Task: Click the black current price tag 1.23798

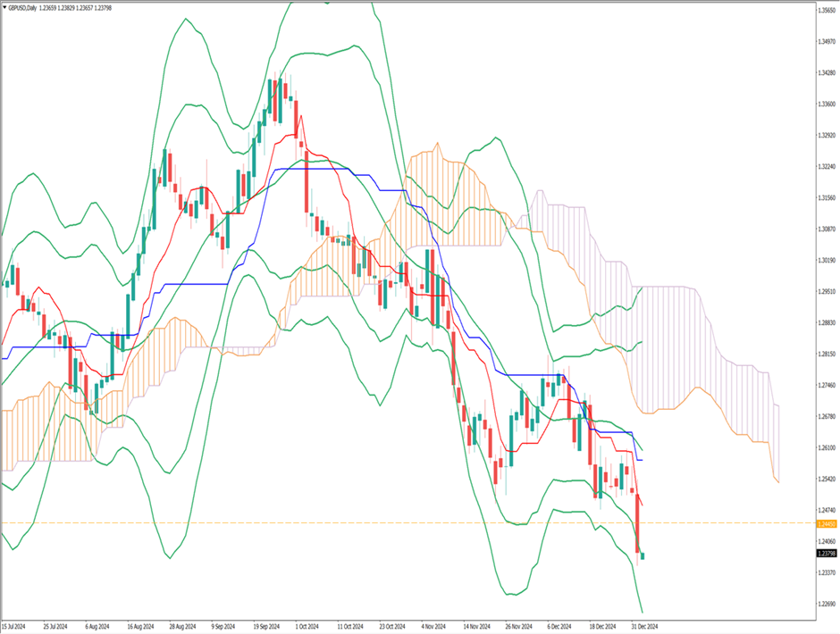Action: point(827,554)
